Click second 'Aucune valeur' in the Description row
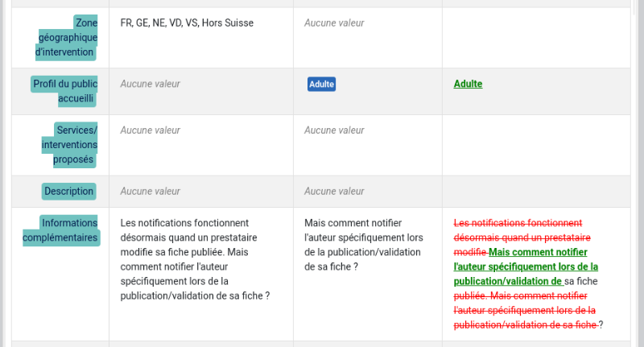 tap(334, 192)
